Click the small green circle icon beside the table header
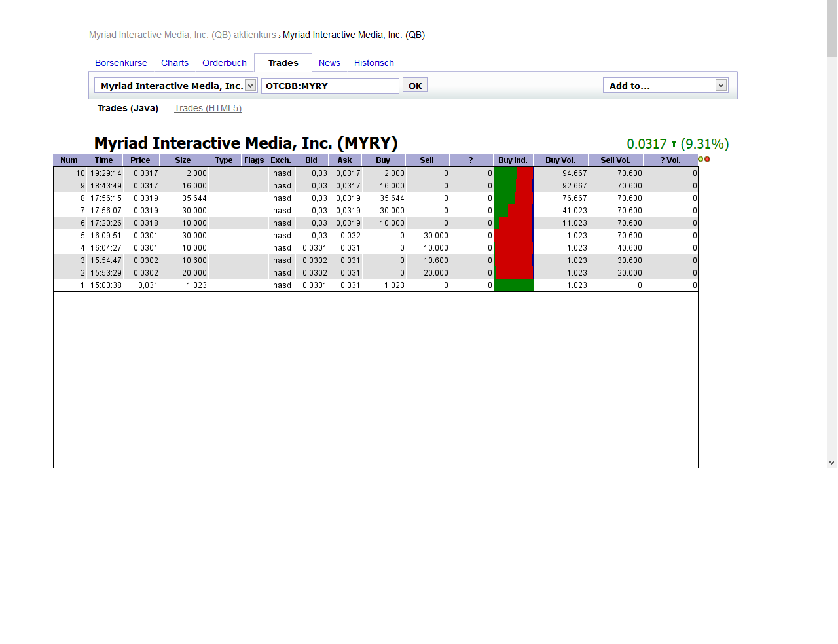The height and width of the screenshot is (644, 838). [x=701, y=159]
